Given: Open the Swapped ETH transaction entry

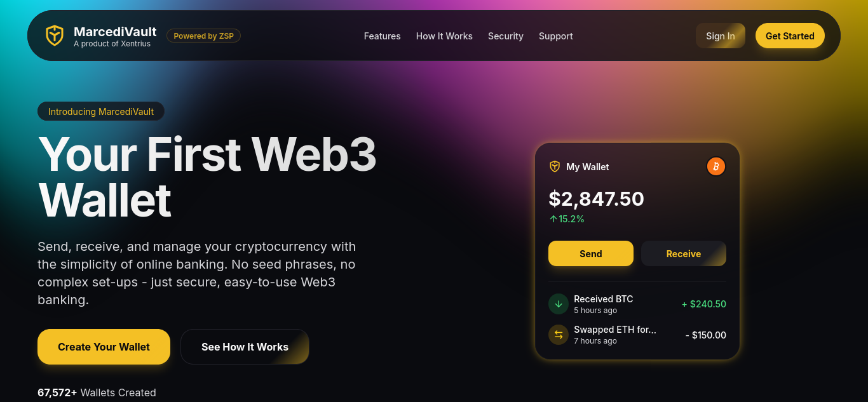Looking at the screenshot, I should 637,335.
